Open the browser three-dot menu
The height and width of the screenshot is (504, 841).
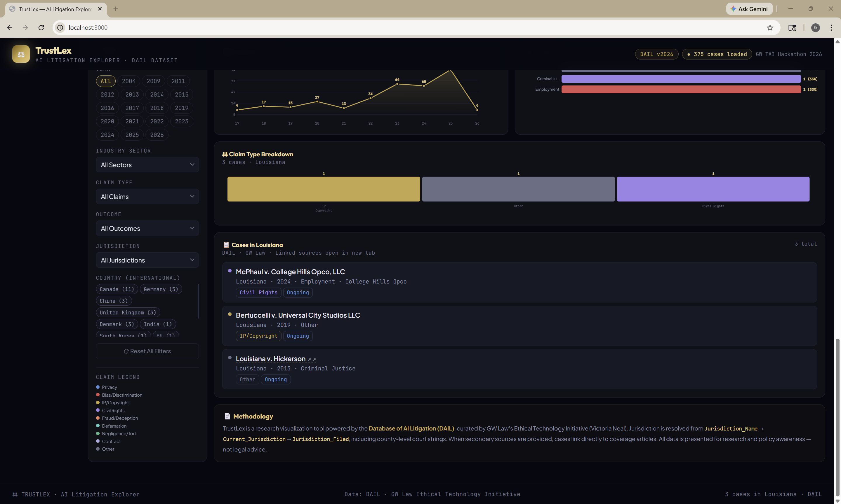pyautogui.click(x=831, y=27)
